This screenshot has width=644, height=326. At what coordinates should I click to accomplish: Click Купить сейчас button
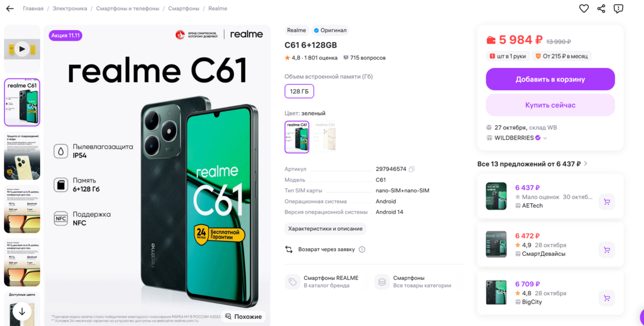pos(551,105)
